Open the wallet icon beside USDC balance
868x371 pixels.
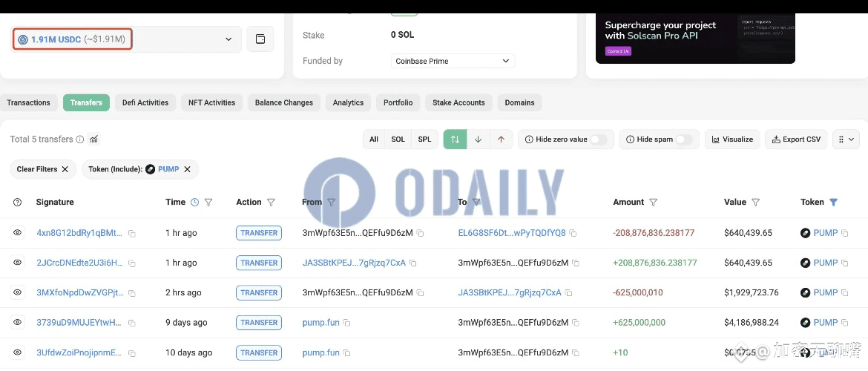260,39
